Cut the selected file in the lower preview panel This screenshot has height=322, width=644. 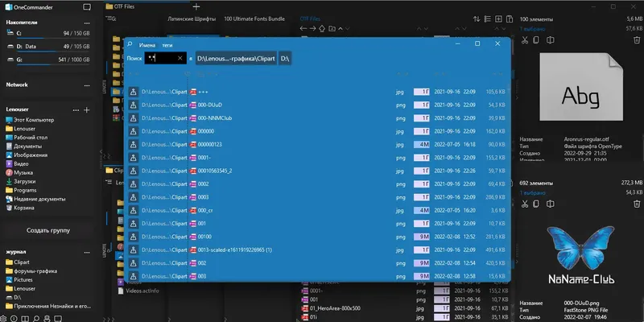coord(525,204)
